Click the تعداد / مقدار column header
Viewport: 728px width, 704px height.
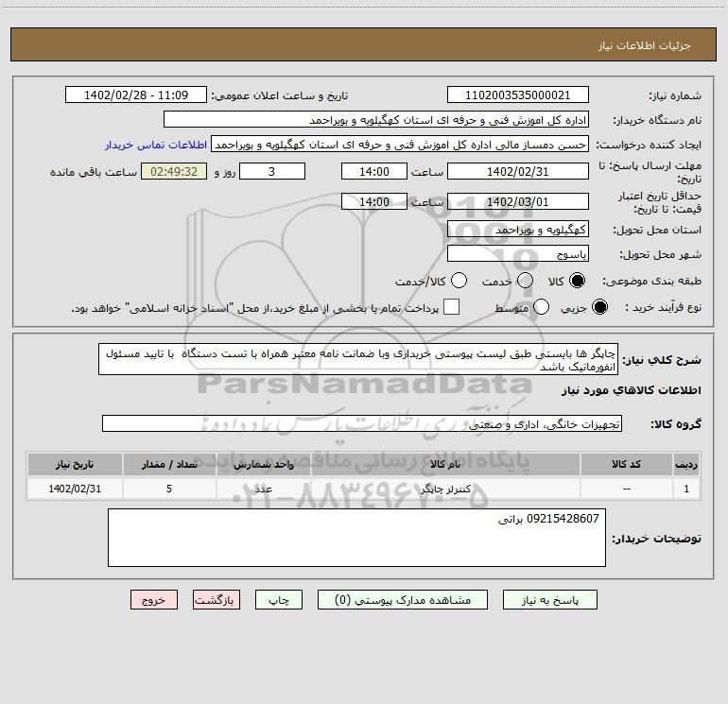coord(169,464)
